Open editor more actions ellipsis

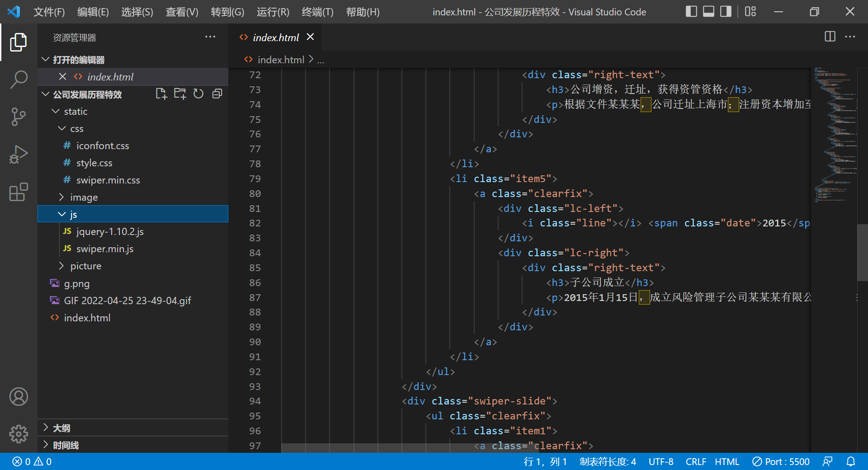click(850, 37)
